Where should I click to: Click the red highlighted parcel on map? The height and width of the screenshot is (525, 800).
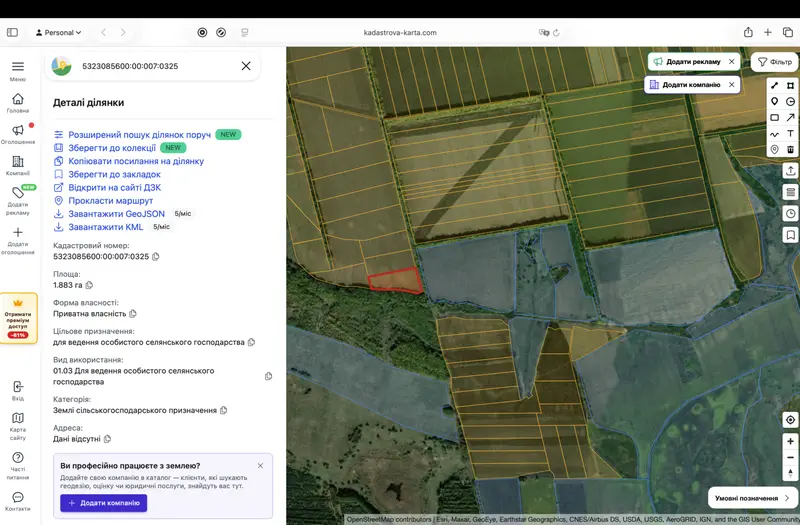[396, 281]
